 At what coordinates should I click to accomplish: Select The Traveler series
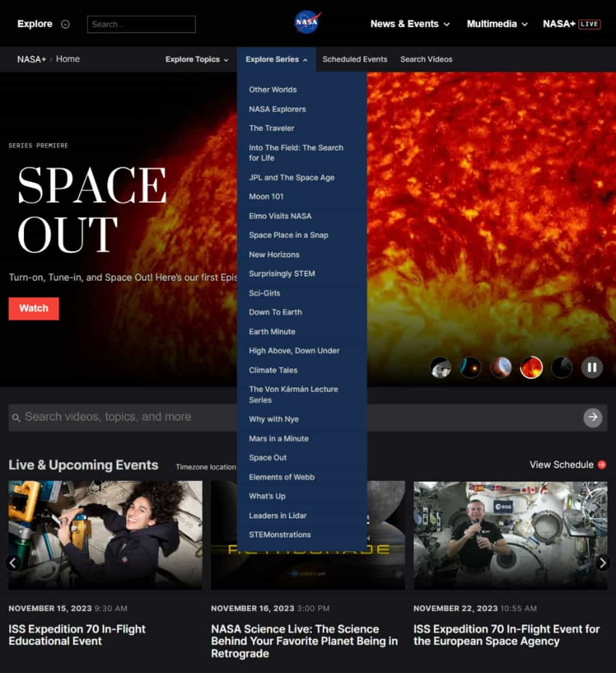coord(271,128)
